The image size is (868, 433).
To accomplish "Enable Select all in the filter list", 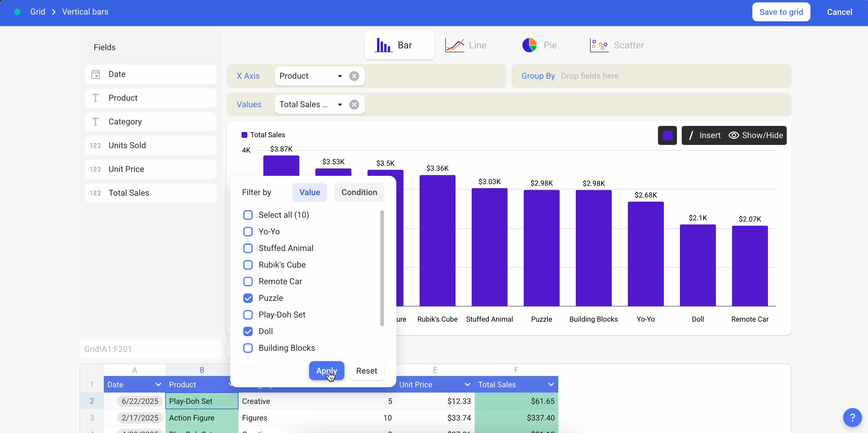I will 248,215.
